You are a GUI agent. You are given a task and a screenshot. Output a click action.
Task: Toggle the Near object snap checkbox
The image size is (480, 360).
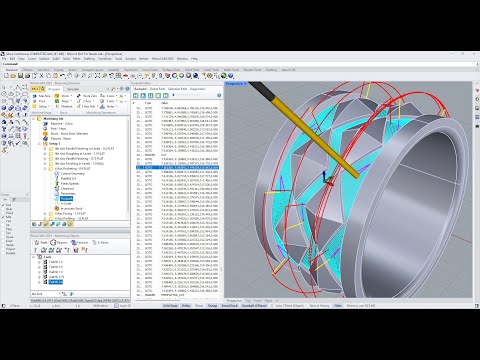tap(3, 209)
